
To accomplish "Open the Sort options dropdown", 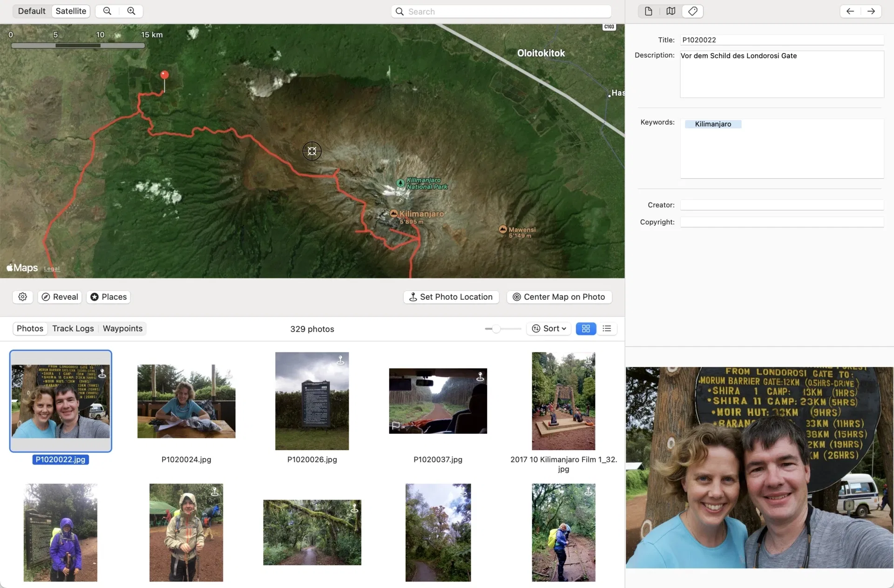I will coord(549,329).
